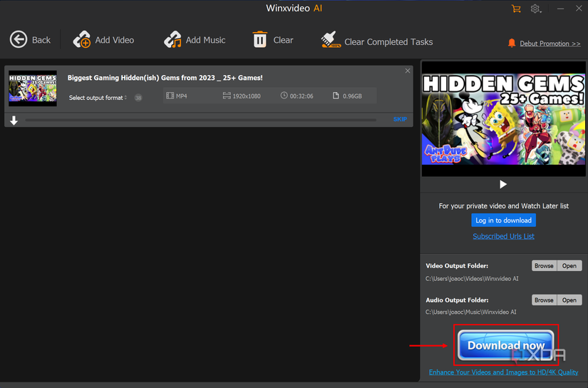Image resolution: width=588 pixels, height=388 pixels.
Task: Click the Add Video label
Action: tap(114, 40)
